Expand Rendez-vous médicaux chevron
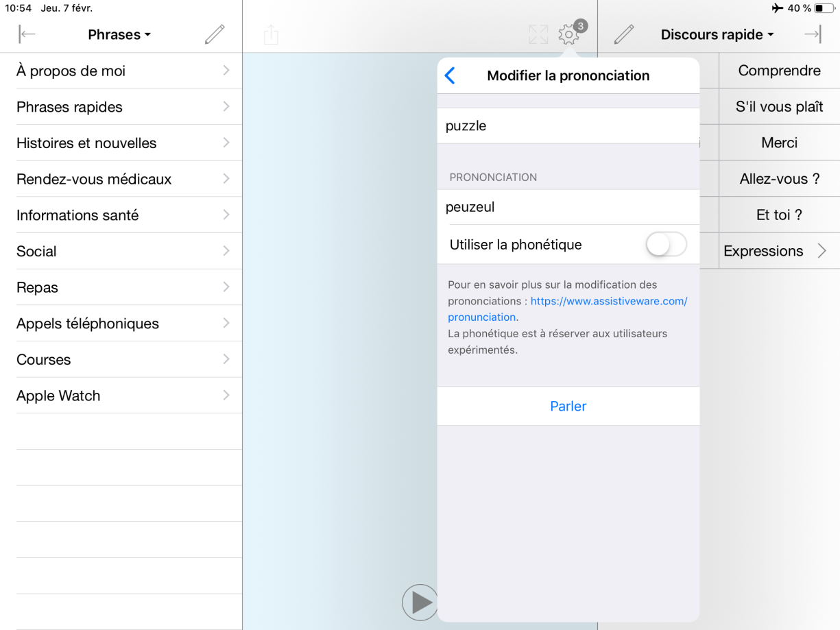 coord(226,179)
